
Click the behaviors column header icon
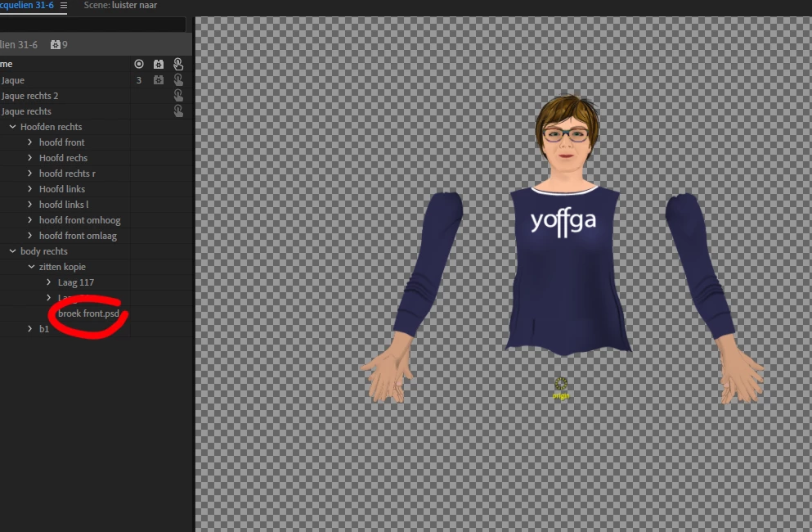click(x=159, y=64)
